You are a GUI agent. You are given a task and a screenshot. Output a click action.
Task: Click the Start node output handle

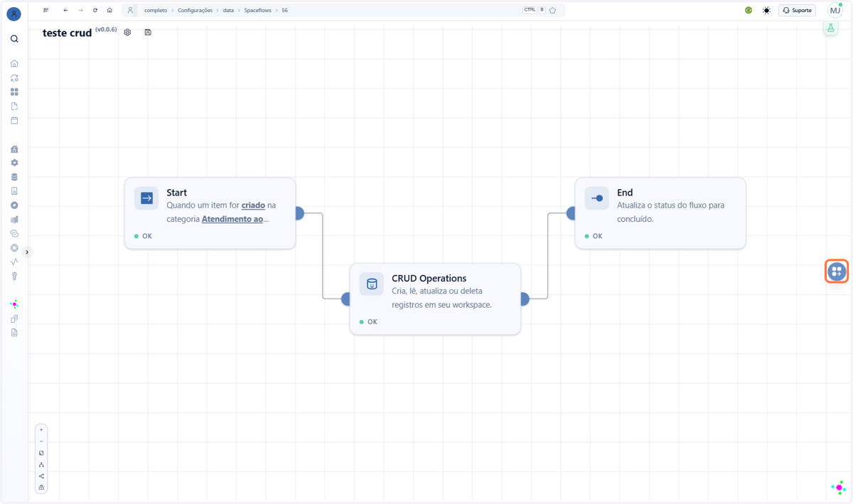click(x=299, y=213)
